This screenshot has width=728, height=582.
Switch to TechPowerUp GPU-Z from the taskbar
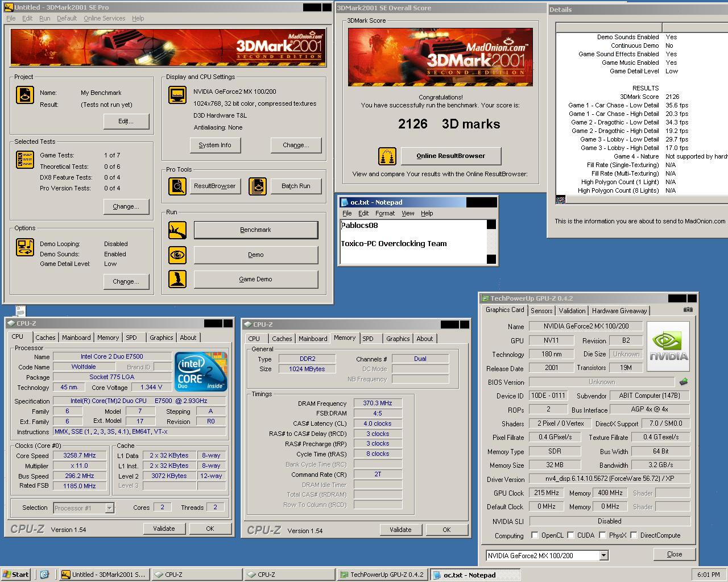pyautogui.click(x=382, y=575)
